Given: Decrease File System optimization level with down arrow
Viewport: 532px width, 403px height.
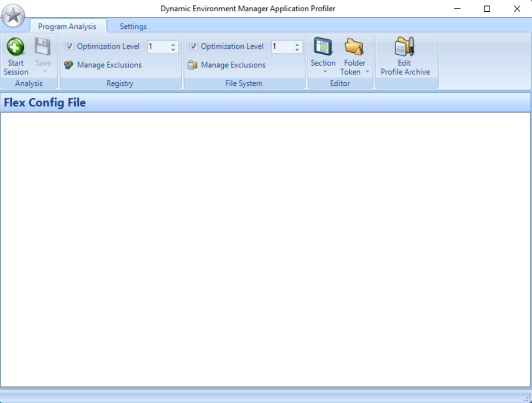Looking at the screenshot, I should click(x=297, y=50).
